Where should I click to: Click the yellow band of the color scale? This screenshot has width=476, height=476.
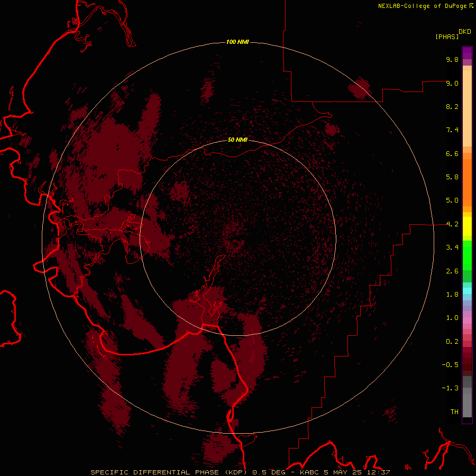pyautogui.click(x=467, y=226)
